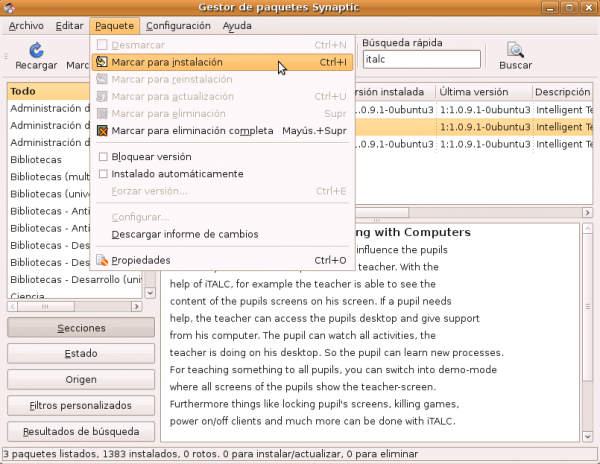The height and width of the screenshot is (464, 600).
Task: Click the Buscar search icon
Action: tap(515, 50)
